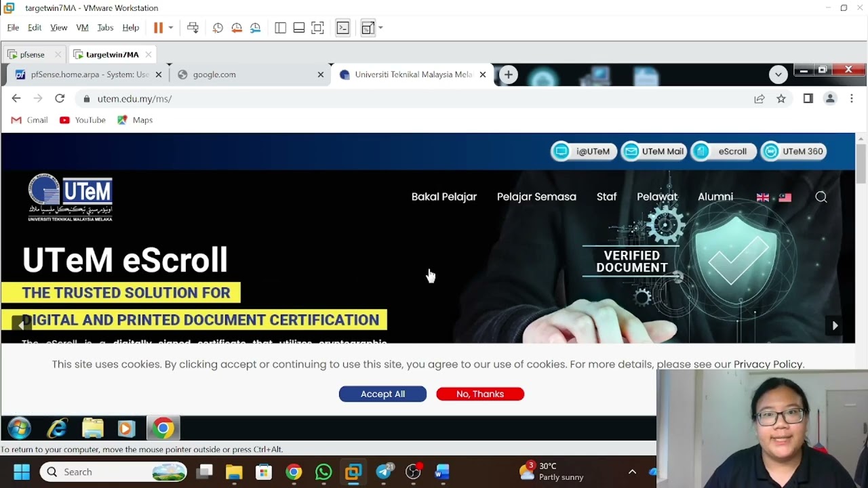This screenshot has width=868, height=488.
Task: Open Gmail bookmark
Action: [29, 120]
